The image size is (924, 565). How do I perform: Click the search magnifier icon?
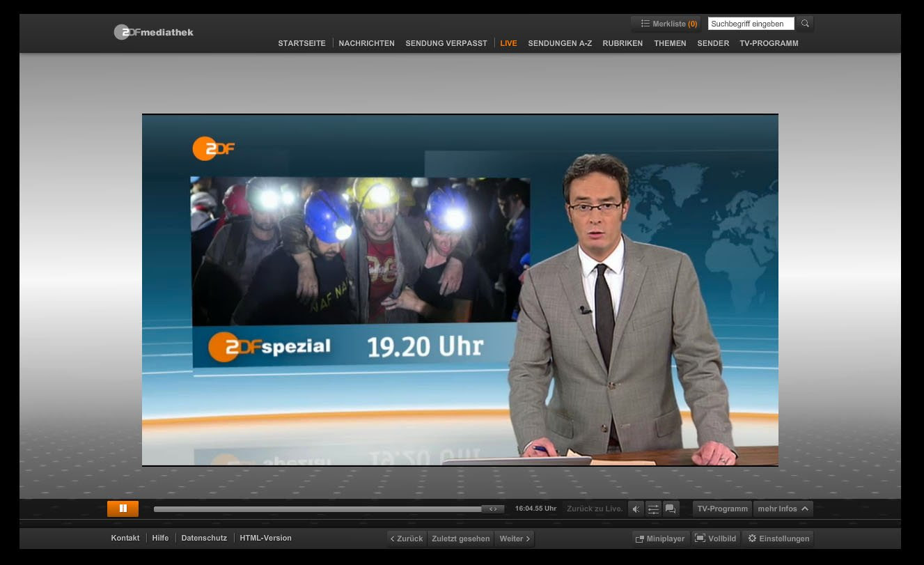pos(805,24)
